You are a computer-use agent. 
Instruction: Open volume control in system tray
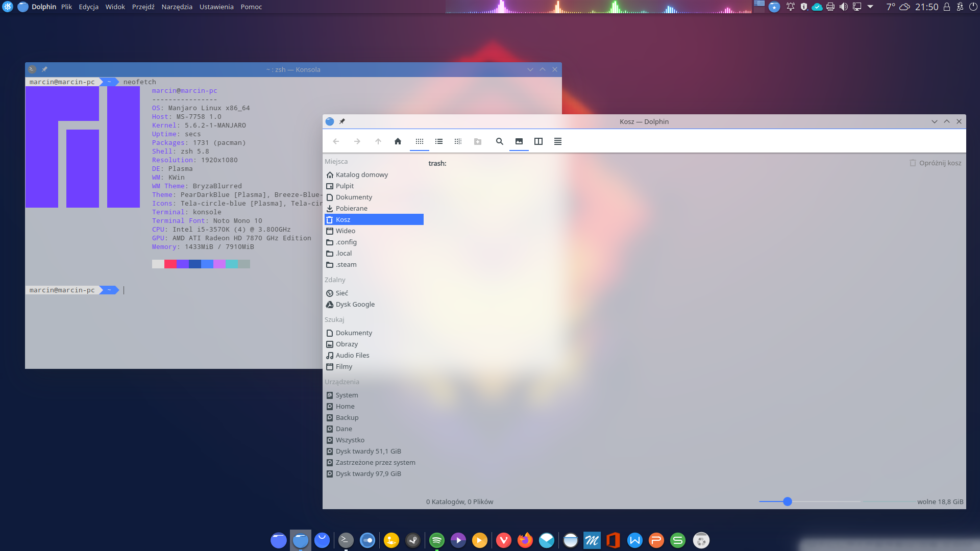point(844,7)
